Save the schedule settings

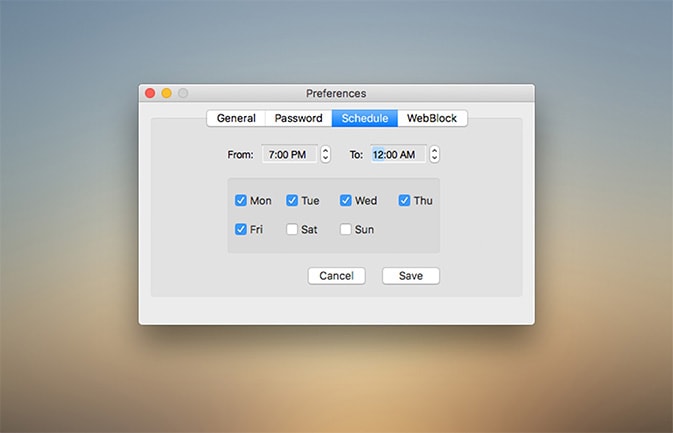click(x=411, y=276)
